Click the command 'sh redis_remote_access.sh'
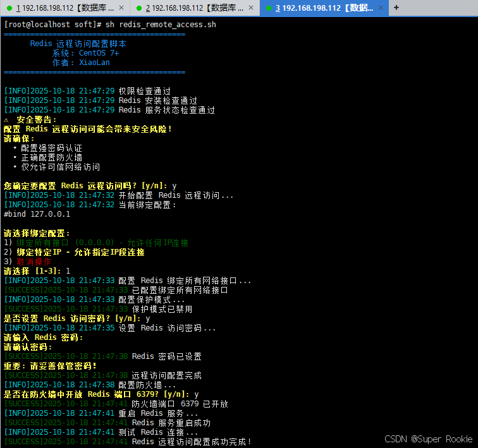Image resolution: width=478 pixels, height=448 pixels. (161, 25)
